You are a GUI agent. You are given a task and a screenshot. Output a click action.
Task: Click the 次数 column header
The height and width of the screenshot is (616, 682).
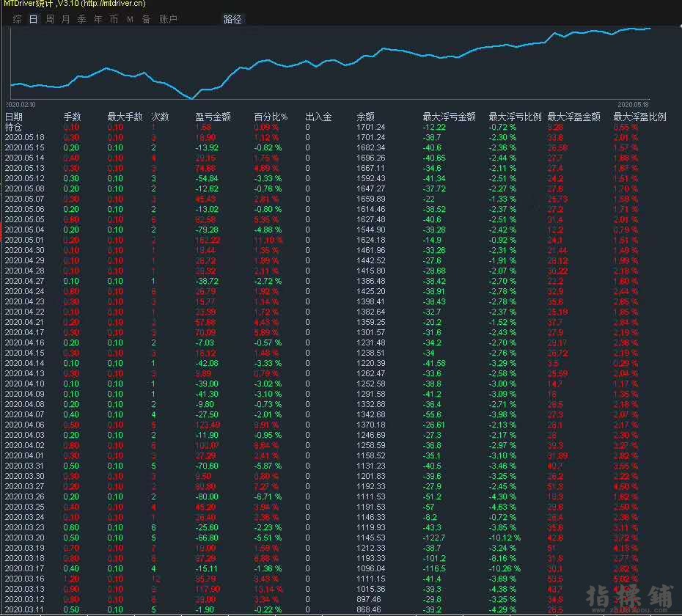point(160,117)
